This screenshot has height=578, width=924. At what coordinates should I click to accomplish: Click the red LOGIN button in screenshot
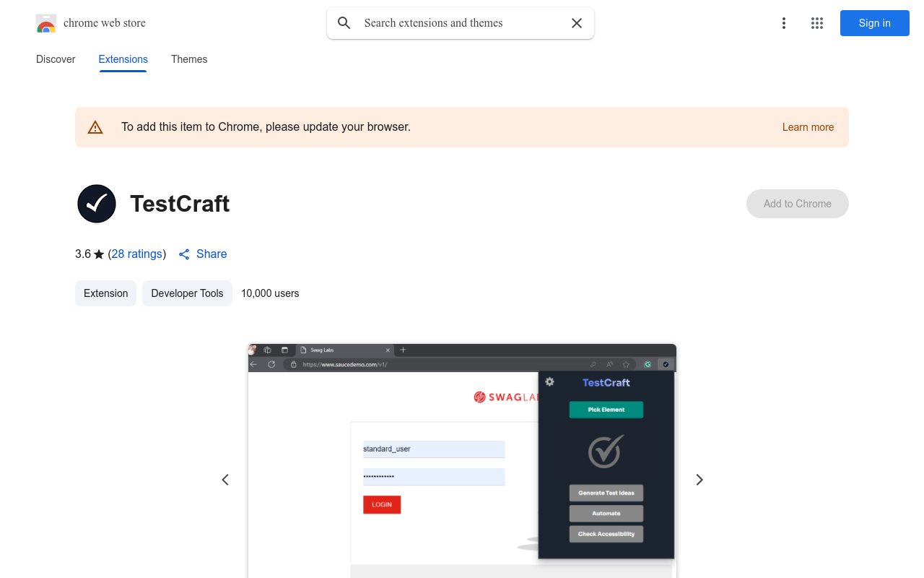pyautogui.click(x=382, y=504)
